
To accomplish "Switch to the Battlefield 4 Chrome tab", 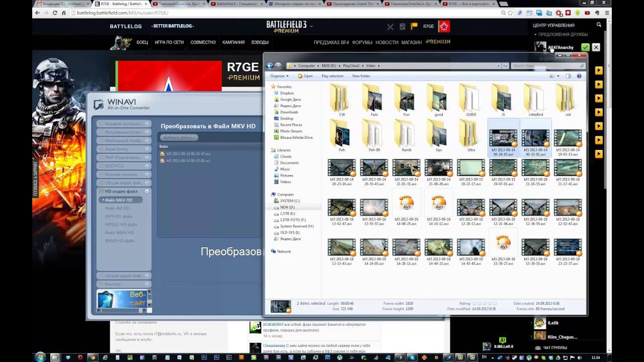I will (236, 4).
